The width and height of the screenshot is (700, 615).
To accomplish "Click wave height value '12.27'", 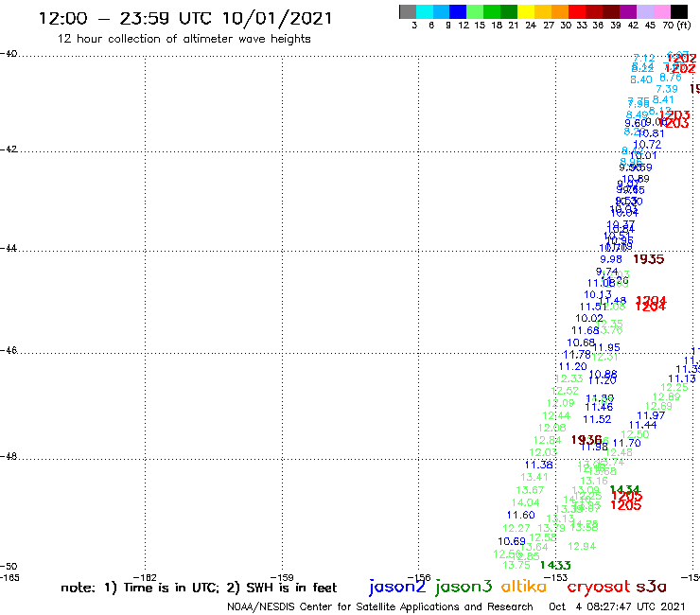I will [516, 528].
